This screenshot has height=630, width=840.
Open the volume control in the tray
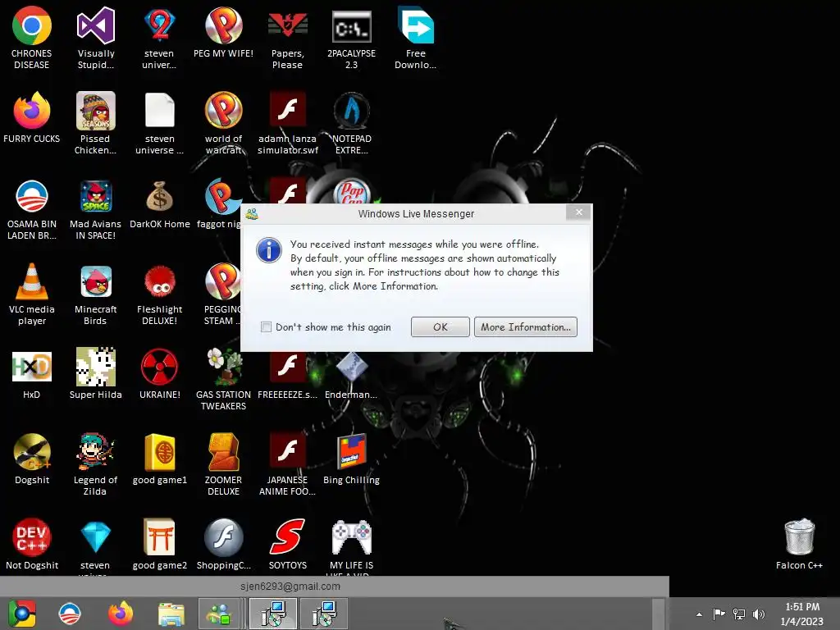759,614
